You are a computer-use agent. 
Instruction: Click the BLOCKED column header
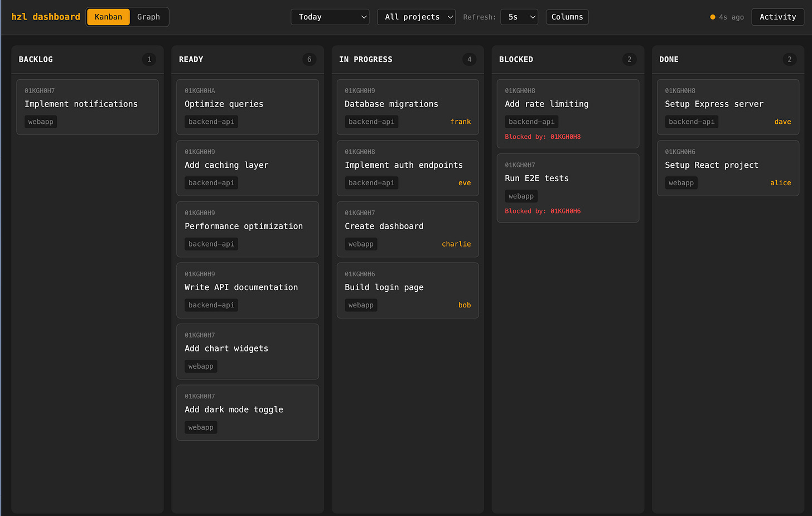516,59
